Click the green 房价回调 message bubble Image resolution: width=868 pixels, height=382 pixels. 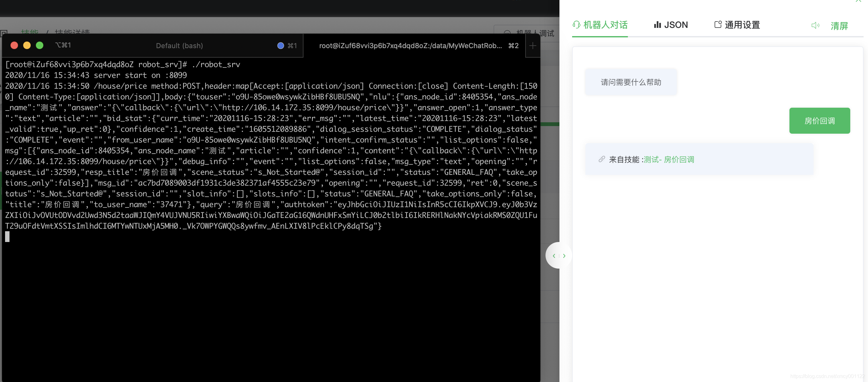pyautogui.click(x=819, y=121)
